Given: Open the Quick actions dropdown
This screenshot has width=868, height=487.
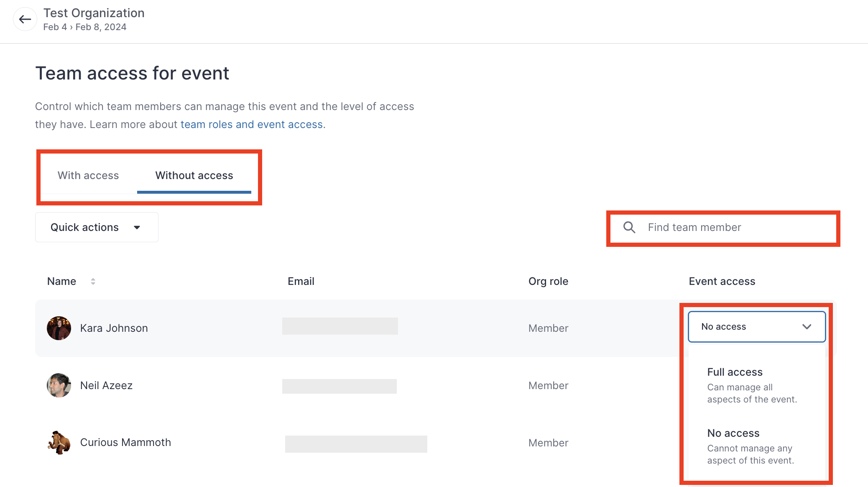Looking at the screenshot, I should (x=97, y=227).
